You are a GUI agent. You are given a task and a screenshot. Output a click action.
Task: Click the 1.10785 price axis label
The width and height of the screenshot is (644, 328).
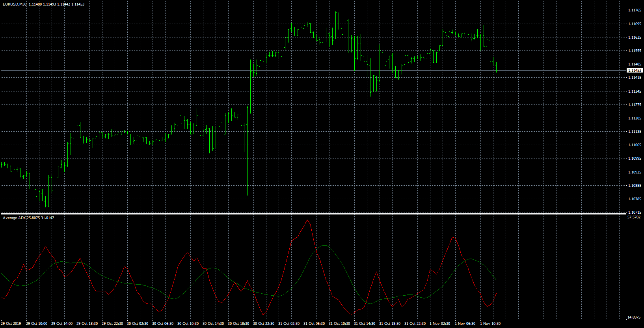click(635, 199)
